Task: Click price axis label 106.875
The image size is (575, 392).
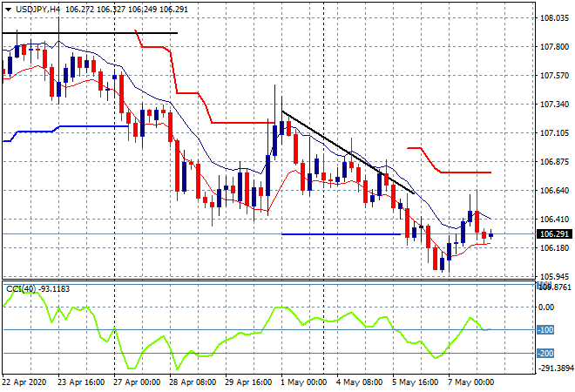Action: [554, 162]
